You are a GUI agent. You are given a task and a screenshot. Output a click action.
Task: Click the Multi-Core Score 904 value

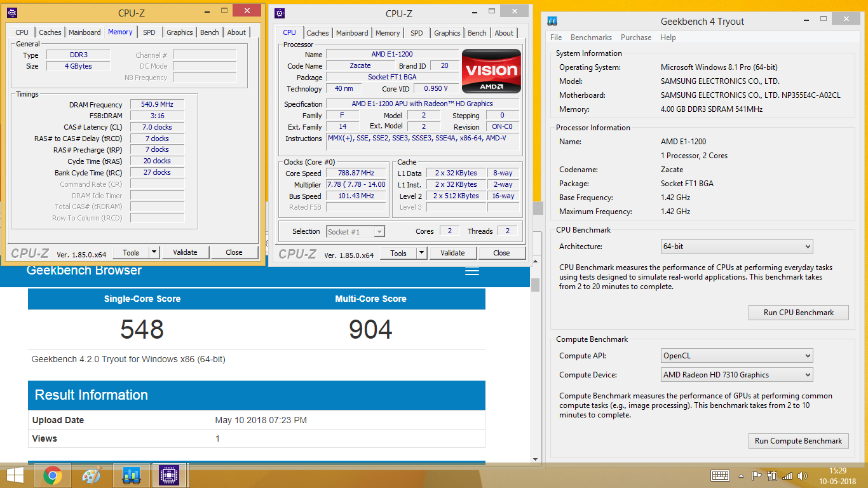tap(371, 330)
